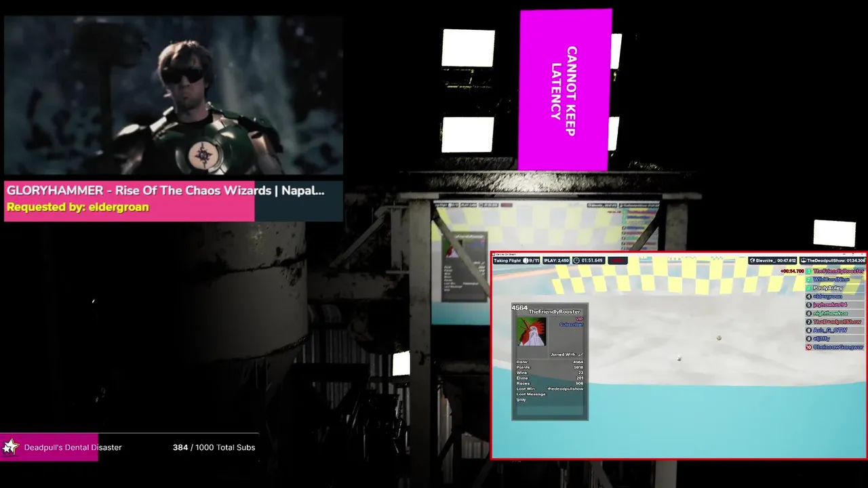Click the rooster avatar in the player card

(x=531, y=331)
